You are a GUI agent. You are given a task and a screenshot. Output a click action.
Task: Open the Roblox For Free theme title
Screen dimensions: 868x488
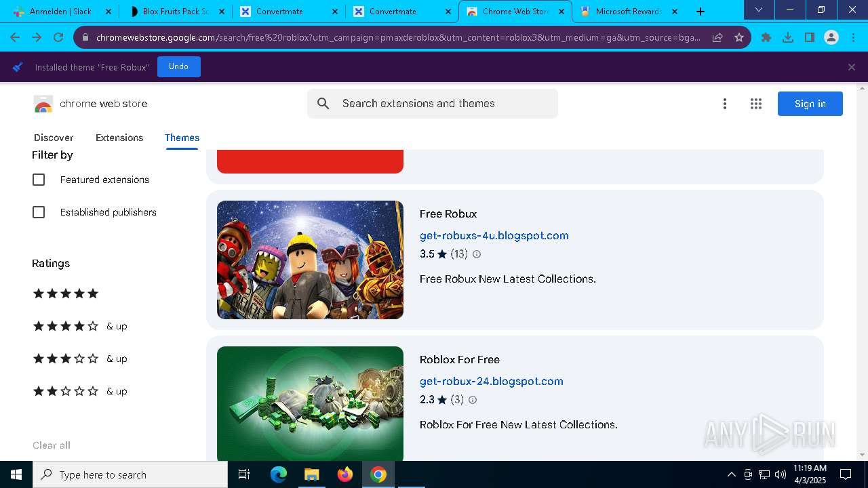point(460,359)
